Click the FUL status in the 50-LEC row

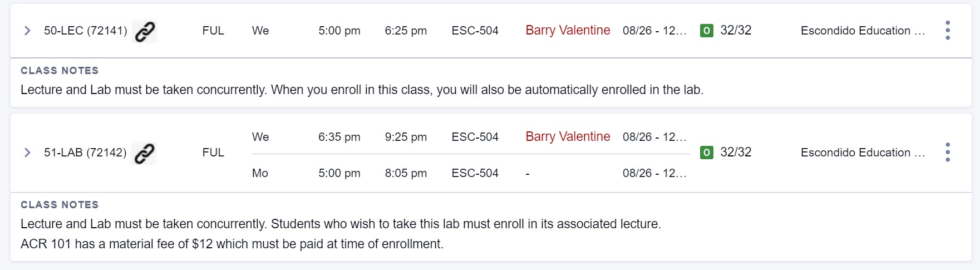tap(213, 31)
